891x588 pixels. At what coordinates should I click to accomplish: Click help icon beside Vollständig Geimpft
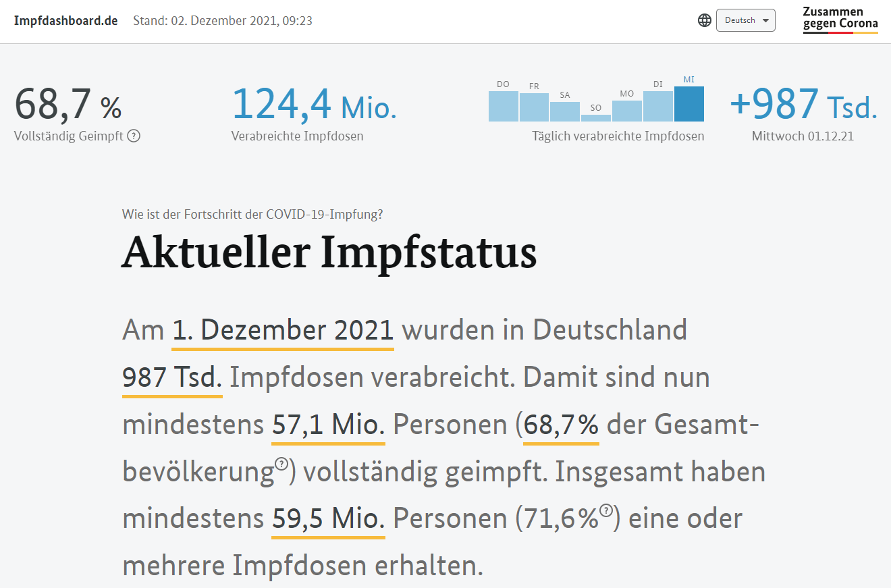point(134,136)
